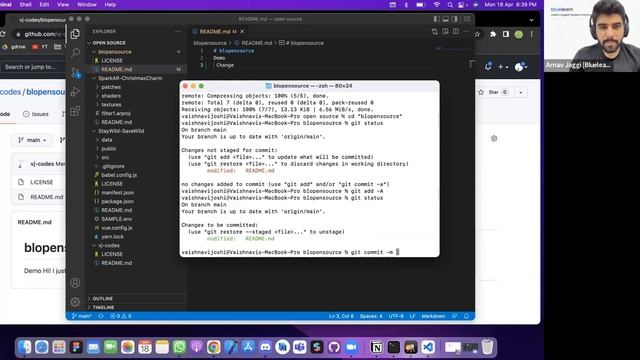Open Notion from the Dock
The height and width of the screenshot is (360, 640).
click(x=377, y=347)
